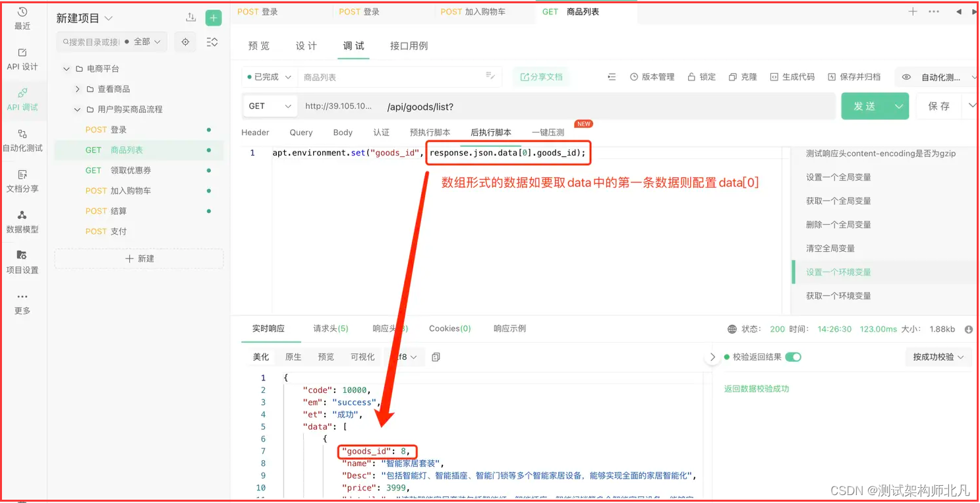Screen dimensions: 980x503
Task: Open the 一键压测 tab
Action: 548,133
